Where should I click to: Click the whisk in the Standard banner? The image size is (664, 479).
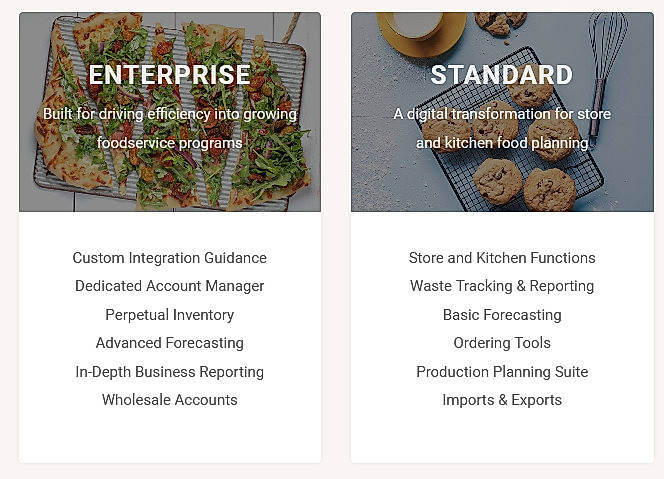point(607,60)
